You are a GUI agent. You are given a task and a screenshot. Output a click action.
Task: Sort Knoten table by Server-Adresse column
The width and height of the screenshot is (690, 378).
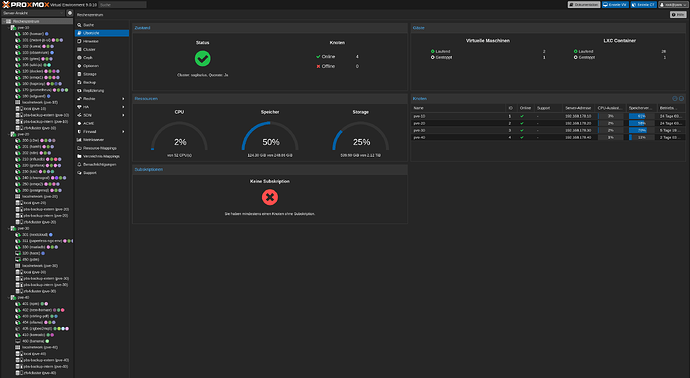578,108
